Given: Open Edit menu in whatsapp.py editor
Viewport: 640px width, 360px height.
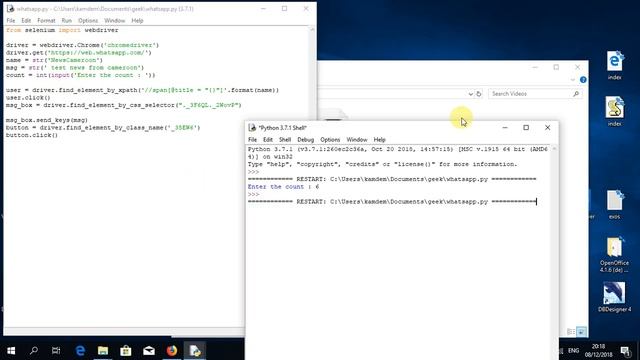Looking at the screenshot, I should tap(26, 20).
